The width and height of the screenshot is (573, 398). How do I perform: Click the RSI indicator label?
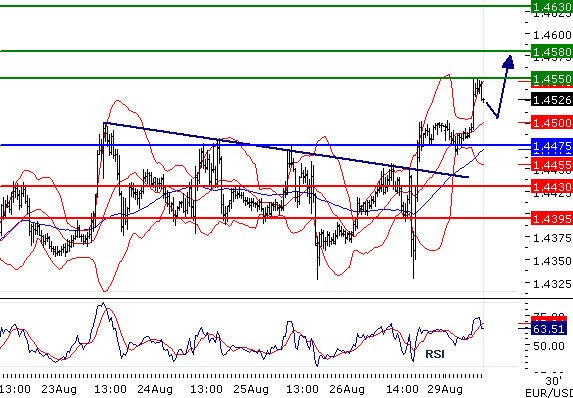[x=435, y=354]
